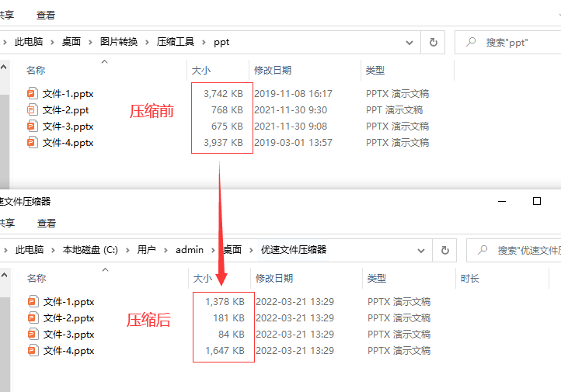This screenshot has height=392, width=561.
Task: Sort by 类型 in 优速文件压缩器 window
Action: (x=376, y=279)
